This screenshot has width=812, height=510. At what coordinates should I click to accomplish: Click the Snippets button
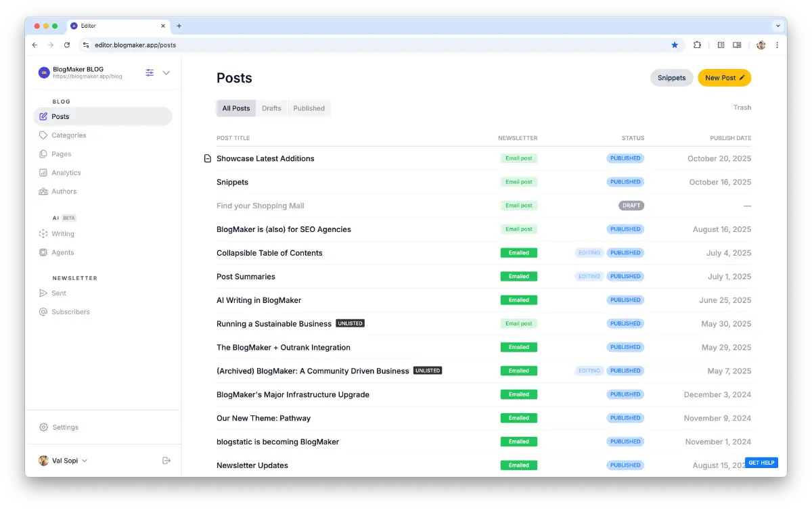671,78
